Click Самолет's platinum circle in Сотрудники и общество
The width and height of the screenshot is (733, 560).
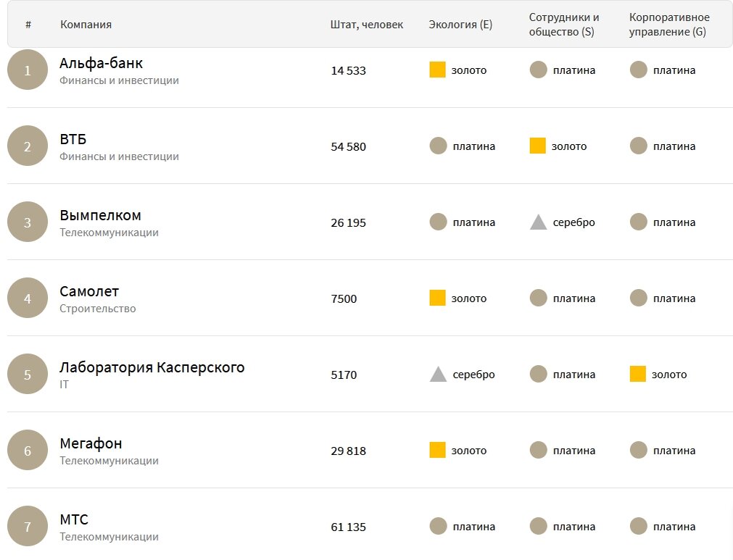(538, 298)
